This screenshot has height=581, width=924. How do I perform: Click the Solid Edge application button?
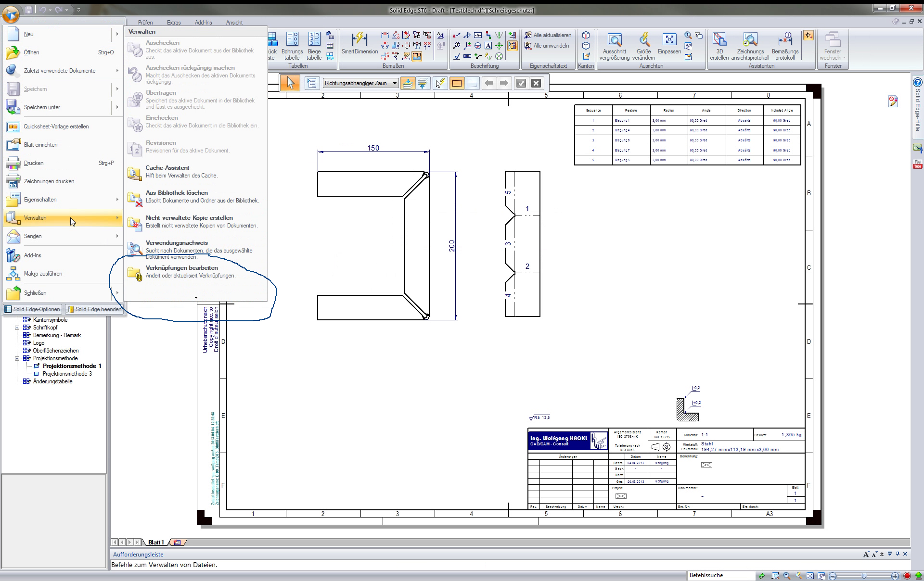pyautogui.click(x=11, y=15)
